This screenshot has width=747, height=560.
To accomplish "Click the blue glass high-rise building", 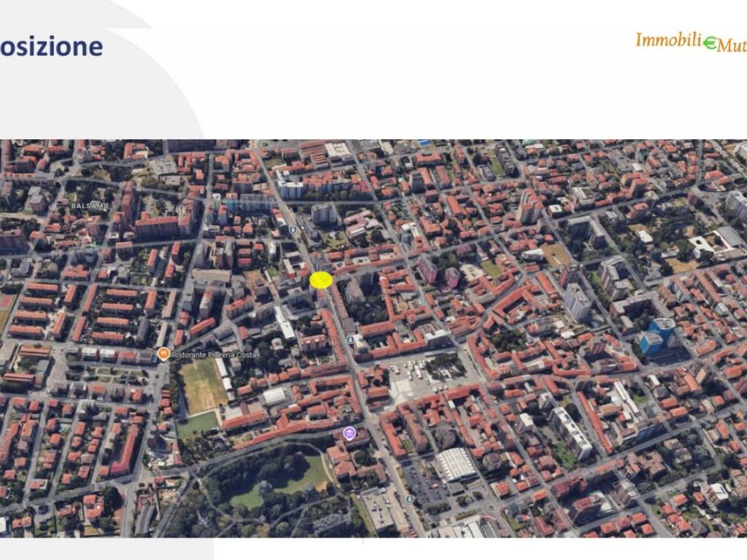I will pos(657,335).
